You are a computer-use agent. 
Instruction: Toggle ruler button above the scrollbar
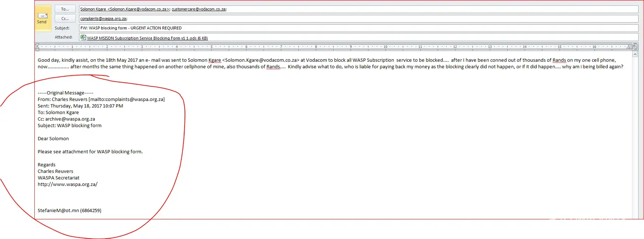point(635,47)
